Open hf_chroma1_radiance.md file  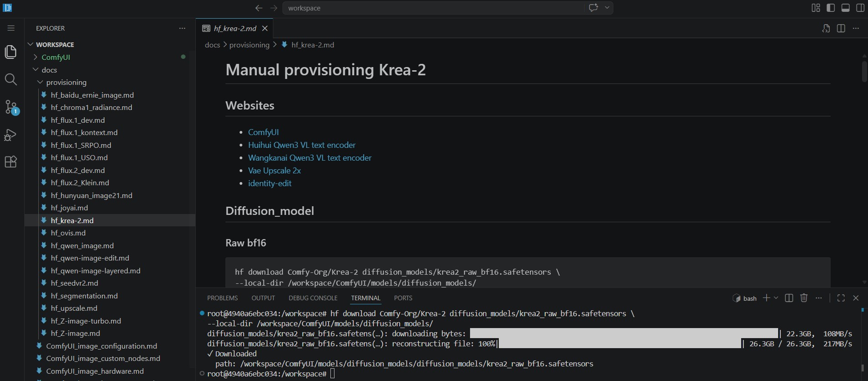91,107
